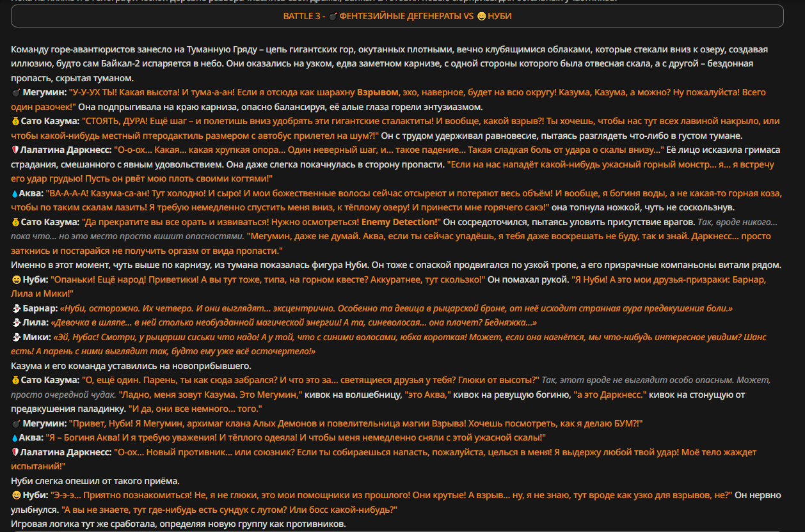Click name "Аква:" before "Я – Богиня Аква!"
This screenshot has width=805, height=532.
(x=31, y=438)
